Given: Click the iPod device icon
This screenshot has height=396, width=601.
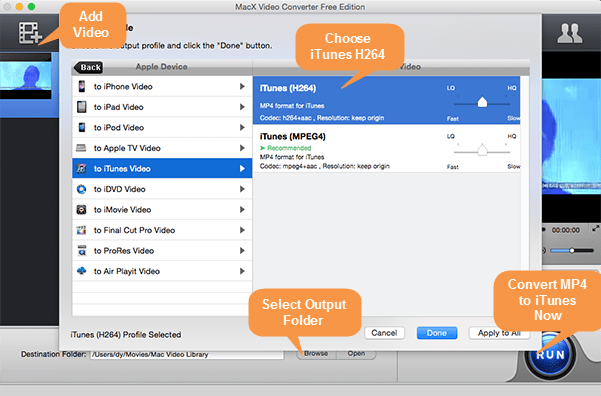Looking at the screenshot, I should click(x=82, y=127).
